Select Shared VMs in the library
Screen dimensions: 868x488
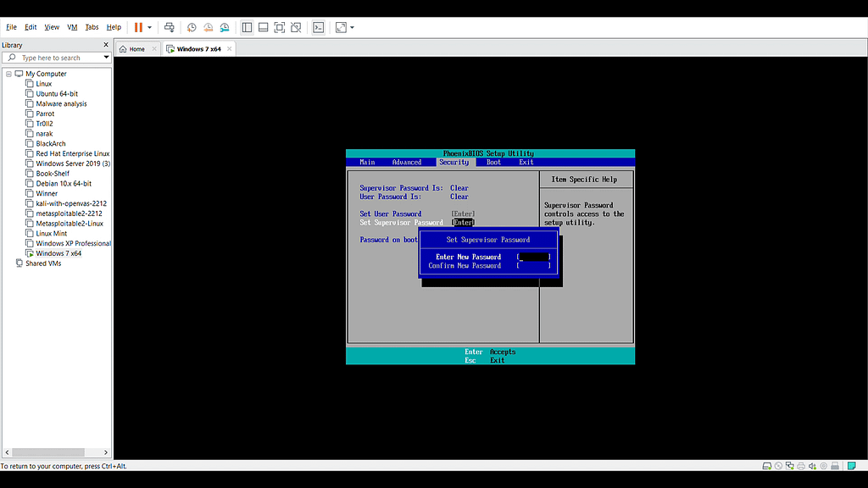click(43, 263)
